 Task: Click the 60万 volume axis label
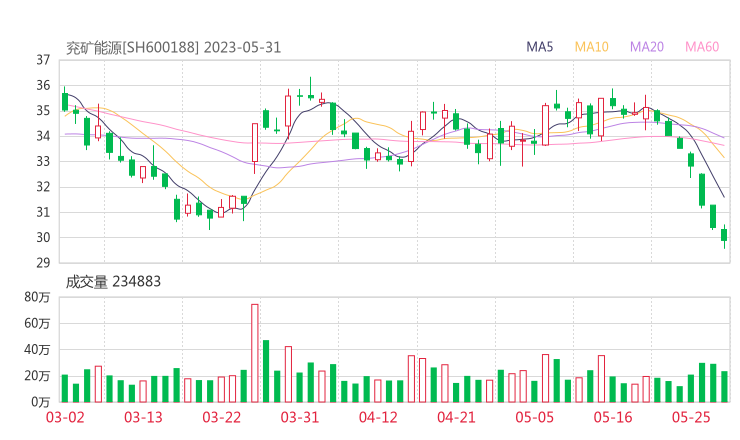pos(37,323)
